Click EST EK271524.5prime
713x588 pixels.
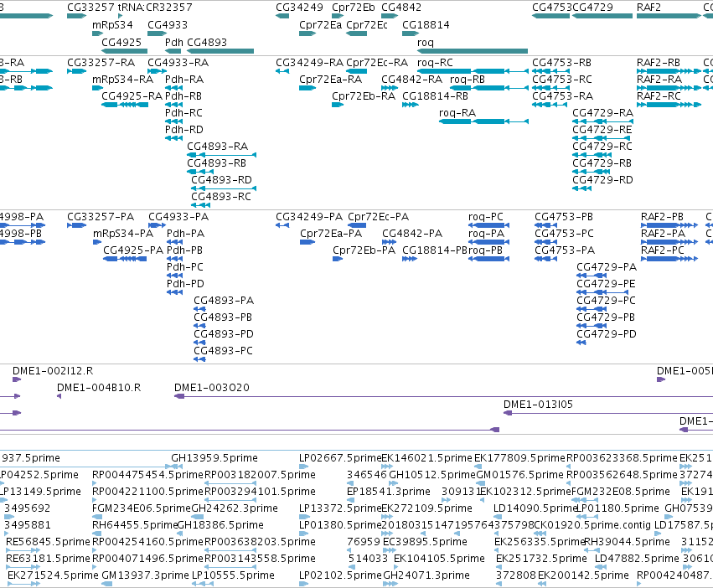click(53, 575)
